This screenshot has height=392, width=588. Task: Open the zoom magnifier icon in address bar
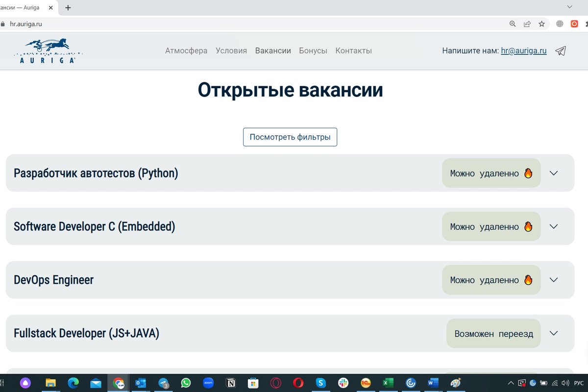click(x=513, y=24)
